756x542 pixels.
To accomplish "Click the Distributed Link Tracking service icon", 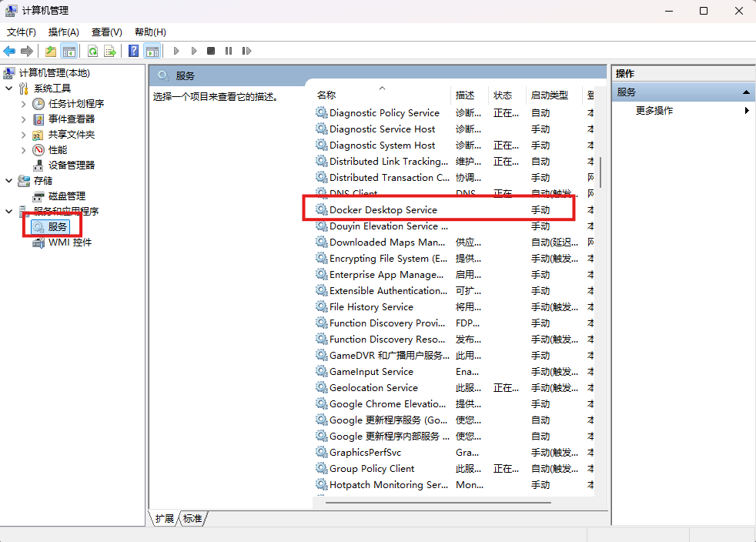I will pos(322,161).
